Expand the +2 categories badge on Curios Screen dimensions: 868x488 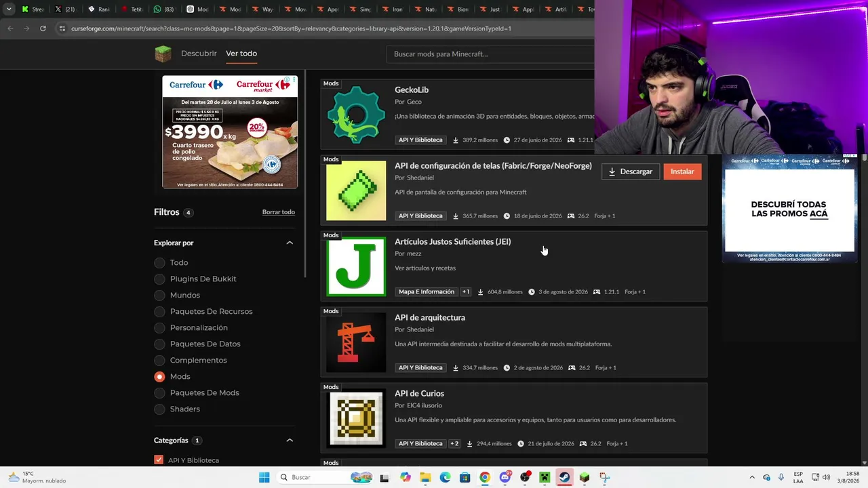point(454,443)
